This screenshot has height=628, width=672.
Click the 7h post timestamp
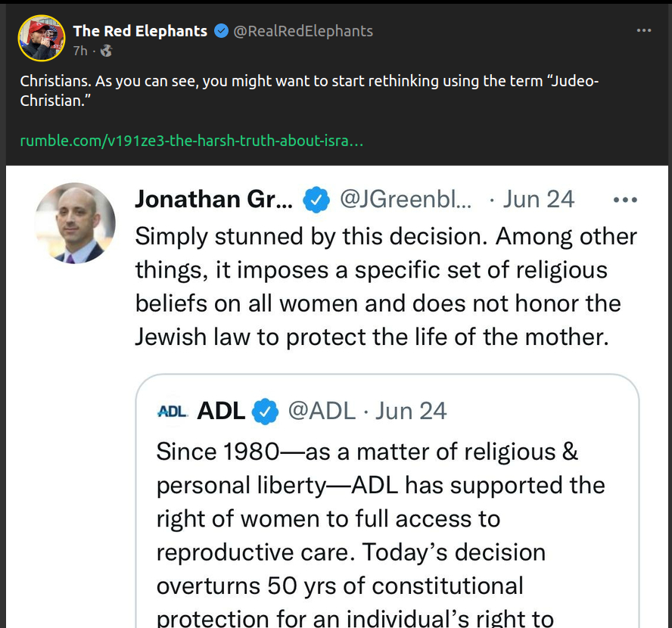(x=80, y=51)
